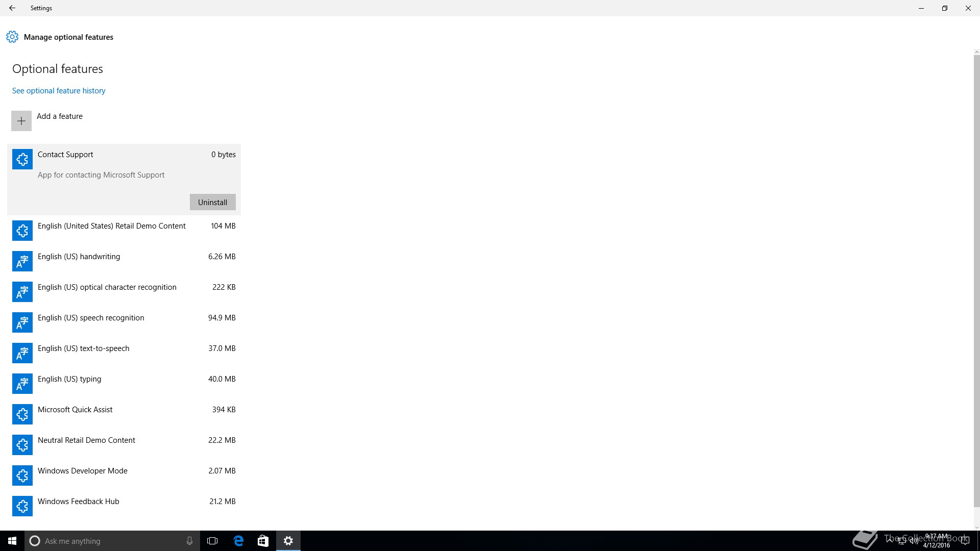Select the Microsoft Quick Assist feature
980x551 pixels.
(124, 414)
